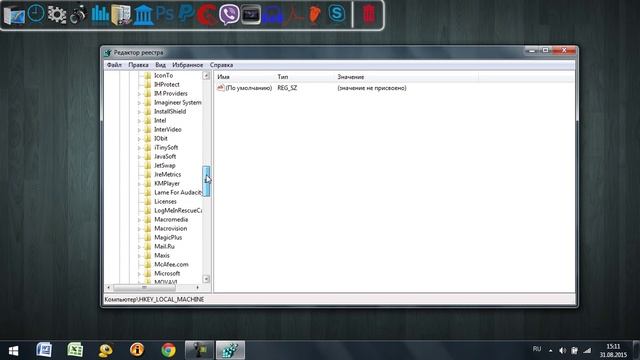The width and height of the screenshot is (640, 360).
Task: Expand the IObit registry key
Action: point(139,139)
